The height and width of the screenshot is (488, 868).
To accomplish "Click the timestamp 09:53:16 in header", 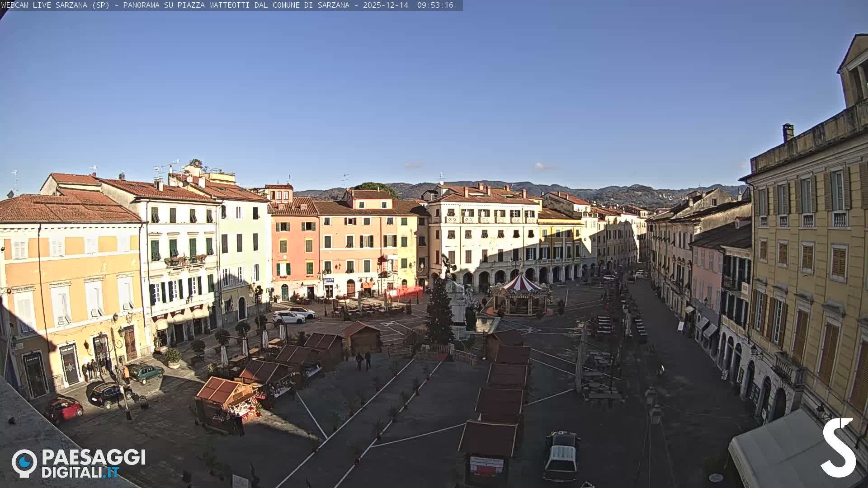I will 435,5.
